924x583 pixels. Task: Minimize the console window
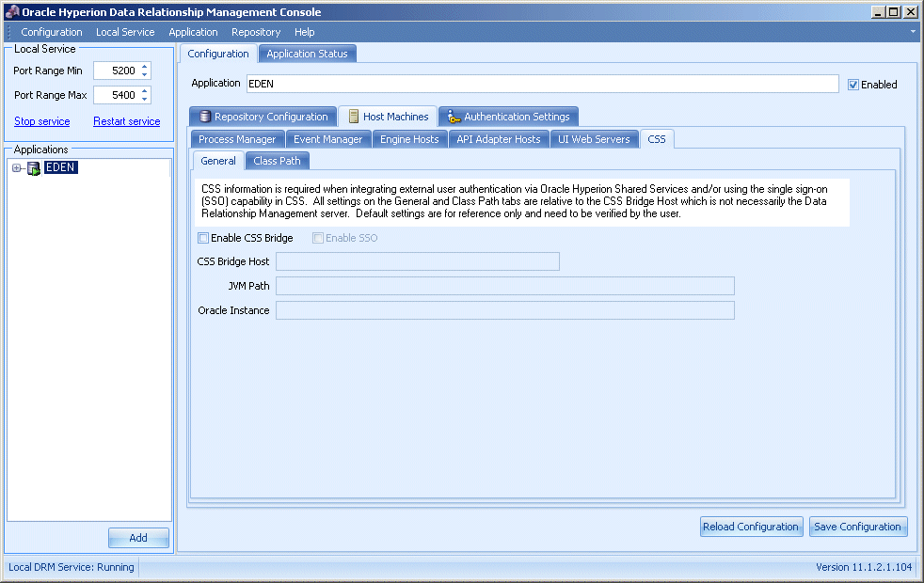click(878, 12)
